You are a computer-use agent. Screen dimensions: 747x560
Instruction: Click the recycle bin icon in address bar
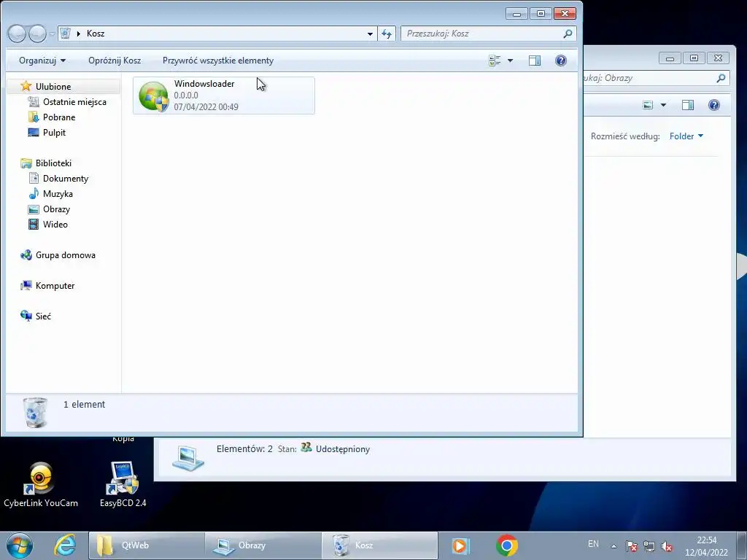pos(65,34)
